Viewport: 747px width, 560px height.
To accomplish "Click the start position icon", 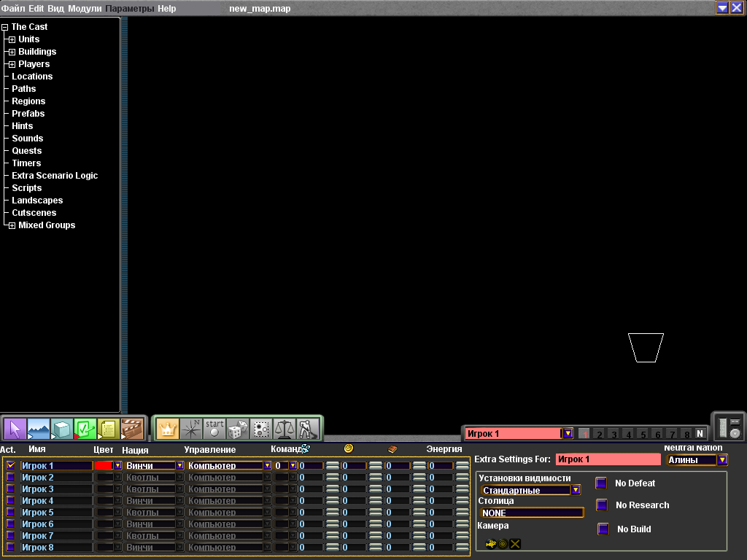I will [214, 429].
